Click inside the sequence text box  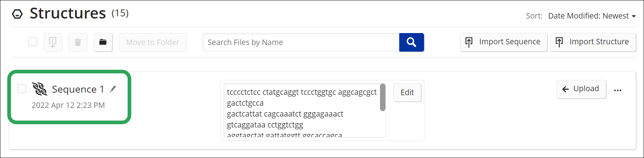(x=302, y=109)
